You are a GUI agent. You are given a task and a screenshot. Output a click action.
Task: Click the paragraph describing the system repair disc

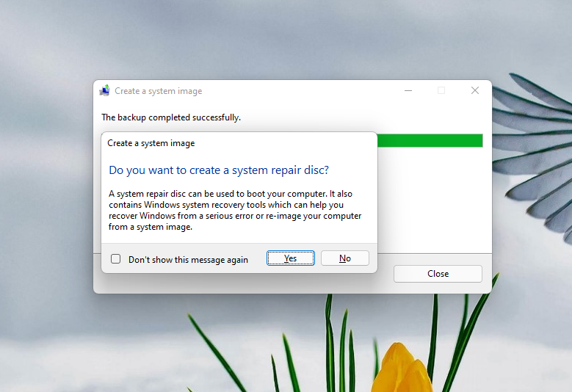(x=235, y=211)
